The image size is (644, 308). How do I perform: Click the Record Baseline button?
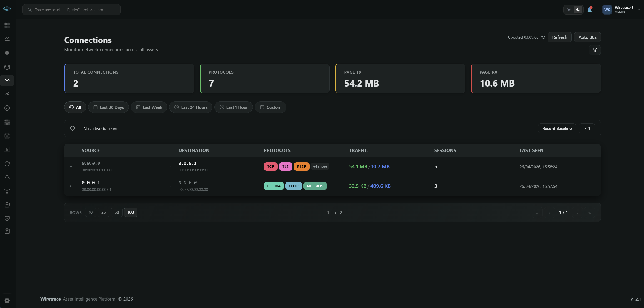(557, 128)
